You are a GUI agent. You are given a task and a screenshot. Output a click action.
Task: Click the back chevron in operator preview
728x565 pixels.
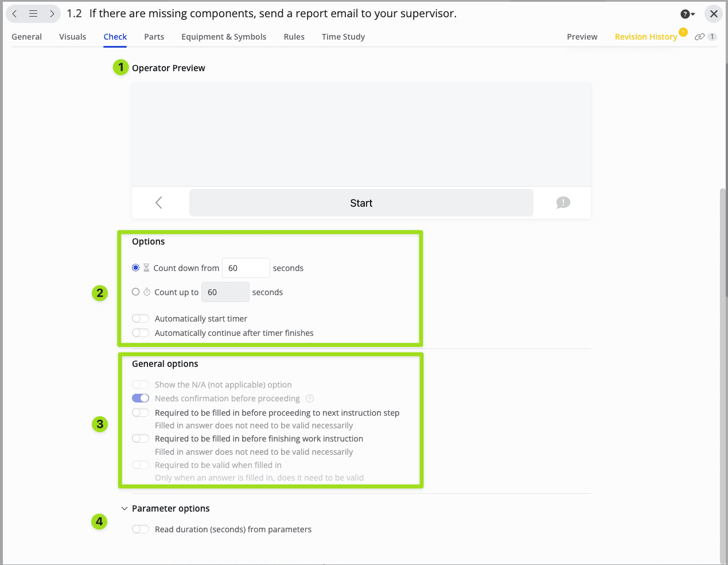pyautogui.click(x=159, y=203)
